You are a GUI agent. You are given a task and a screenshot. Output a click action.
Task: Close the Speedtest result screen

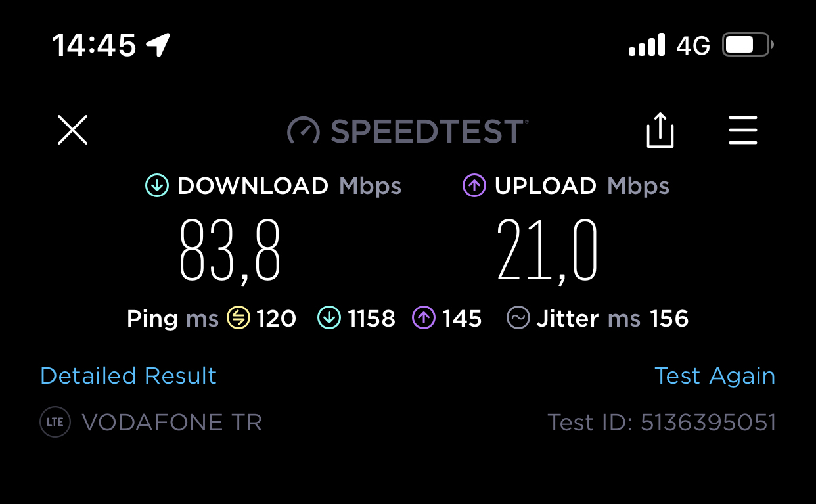click(x=72, y=129)
